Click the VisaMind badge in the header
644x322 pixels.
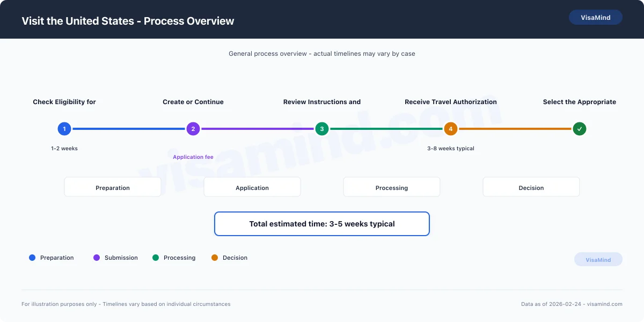pyautogui.click(x=596, y=17)
